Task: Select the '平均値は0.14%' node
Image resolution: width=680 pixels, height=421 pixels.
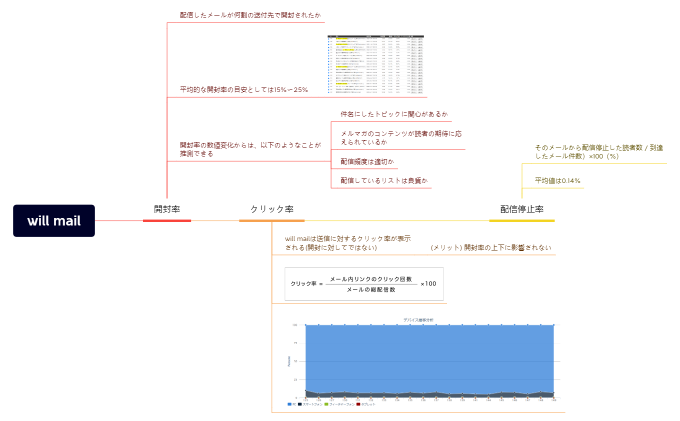Action: click(557, 181)
